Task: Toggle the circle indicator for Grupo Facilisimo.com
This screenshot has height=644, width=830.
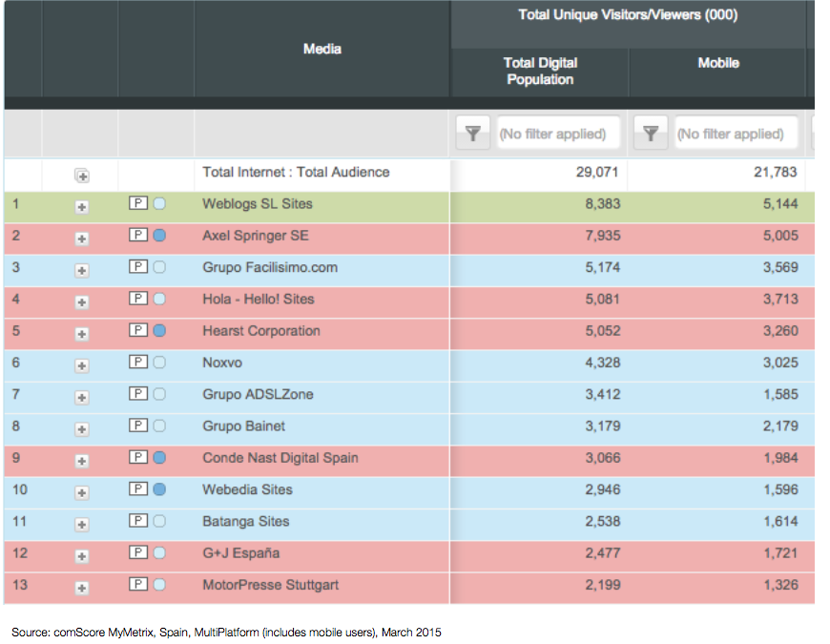Action: tap(159, 267)
